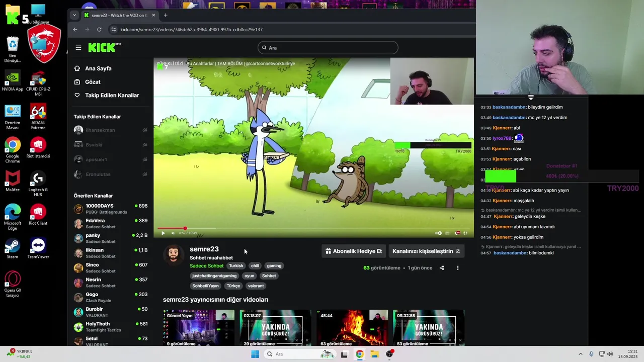
Task: Play the video with play button
Action: (x=163, y=233)
